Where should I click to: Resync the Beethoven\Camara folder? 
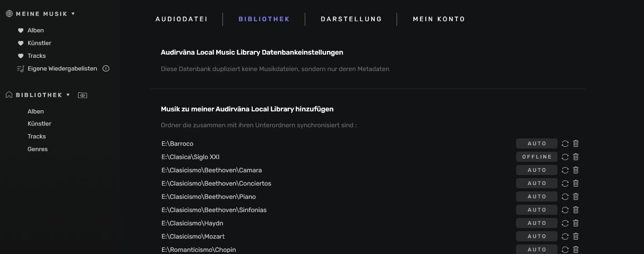tap(565, 170)
